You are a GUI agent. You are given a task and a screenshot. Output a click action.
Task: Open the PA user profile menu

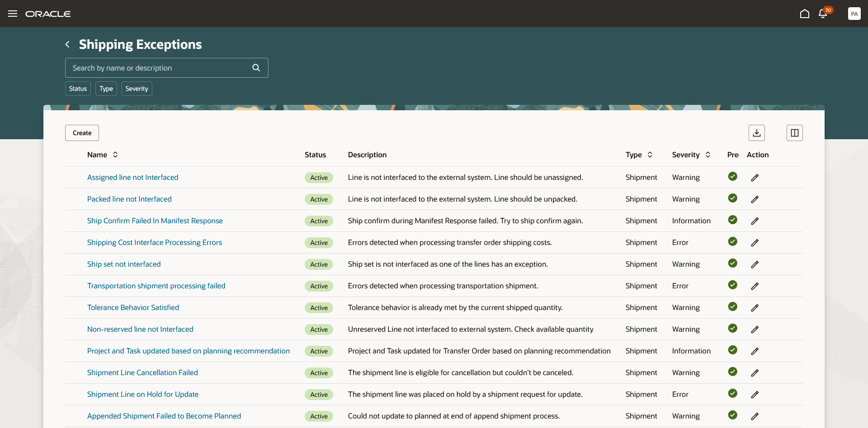(854, 14)
